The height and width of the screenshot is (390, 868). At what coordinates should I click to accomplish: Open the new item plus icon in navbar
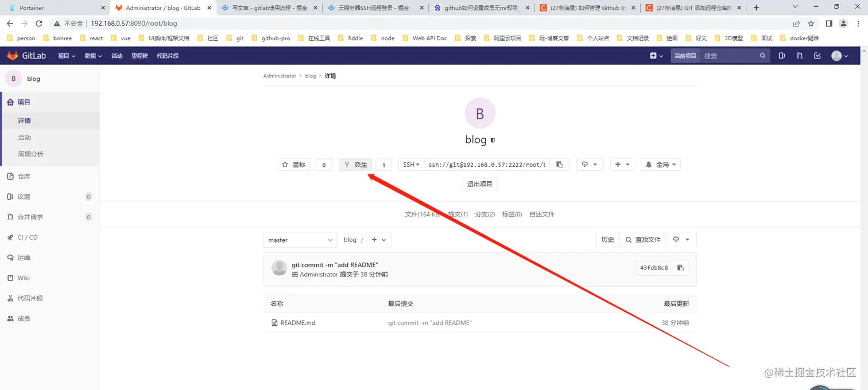pos(656,56)
